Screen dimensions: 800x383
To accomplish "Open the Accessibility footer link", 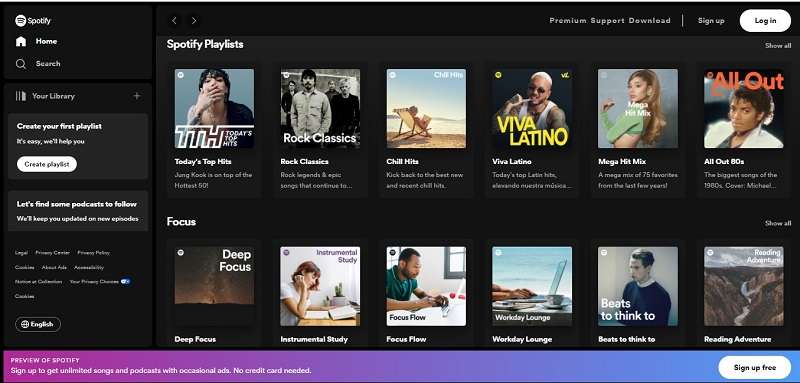I will (x=89, y=267).
